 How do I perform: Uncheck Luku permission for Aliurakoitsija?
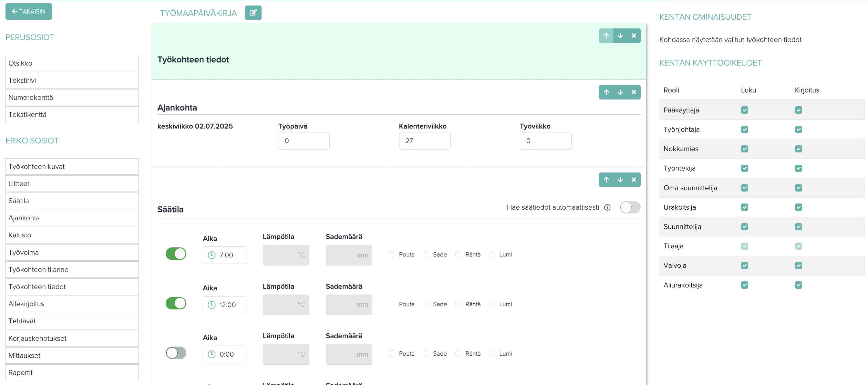745,285
